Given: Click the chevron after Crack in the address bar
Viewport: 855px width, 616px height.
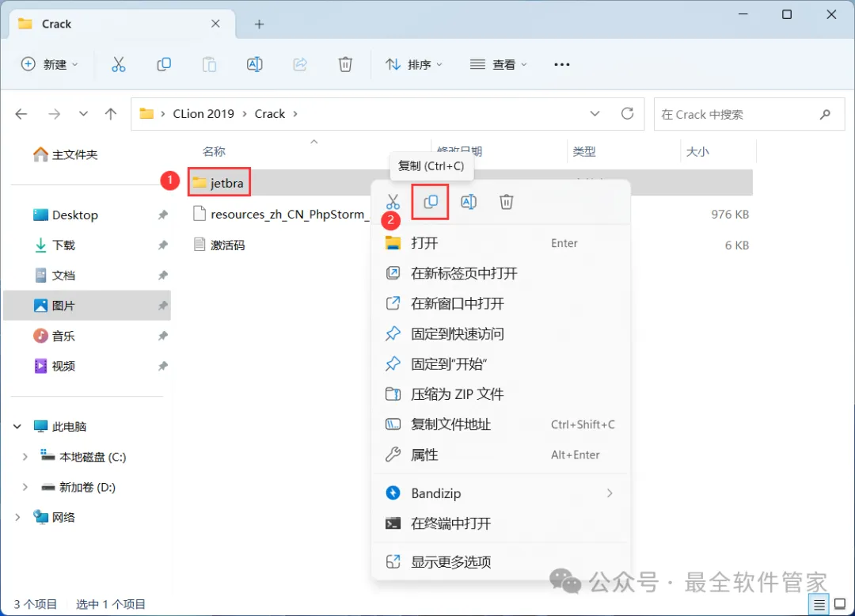Looking at the screenshot, I should (x=295, y=114).
